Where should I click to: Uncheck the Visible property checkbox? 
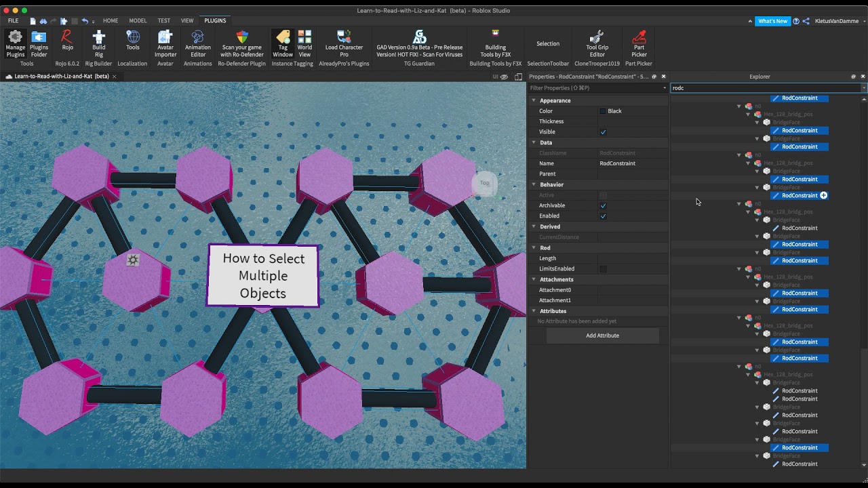click(603, 132)
